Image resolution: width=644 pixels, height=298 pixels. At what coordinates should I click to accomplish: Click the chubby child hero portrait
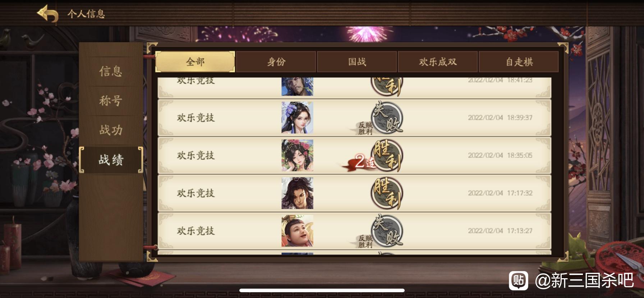click(x=297, y=231)
